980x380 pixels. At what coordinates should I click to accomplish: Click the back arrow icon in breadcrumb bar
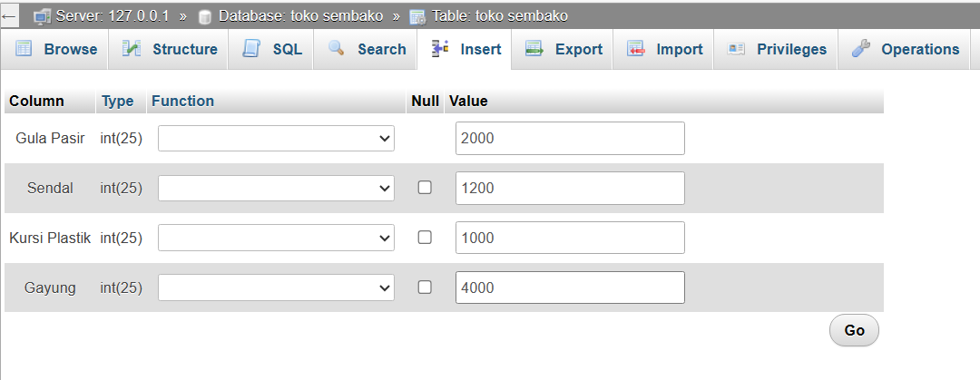point(9,17)
